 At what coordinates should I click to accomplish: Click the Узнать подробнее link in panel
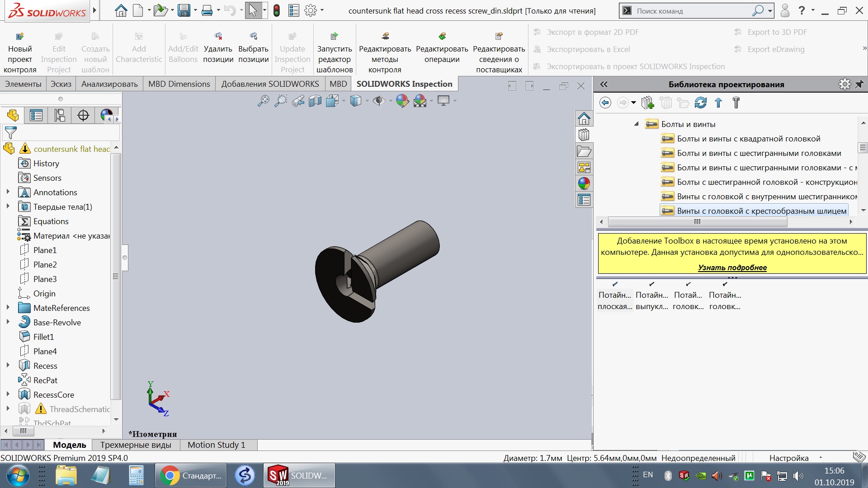coord(733,267)
